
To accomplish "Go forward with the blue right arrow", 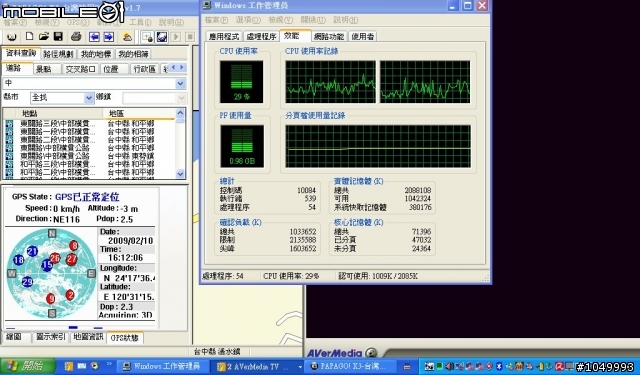I will (109, 37).
